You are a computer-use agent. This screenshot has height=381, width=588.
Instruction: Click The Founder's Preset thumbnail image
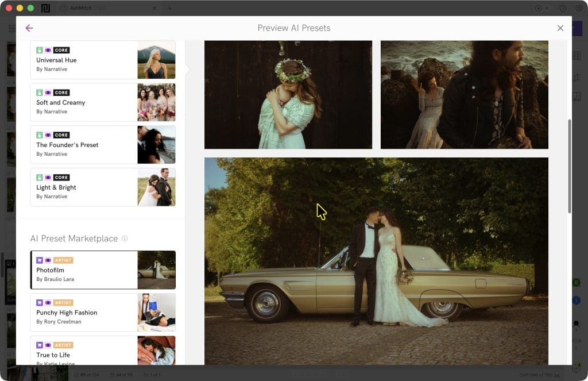[x=156, y=144]
